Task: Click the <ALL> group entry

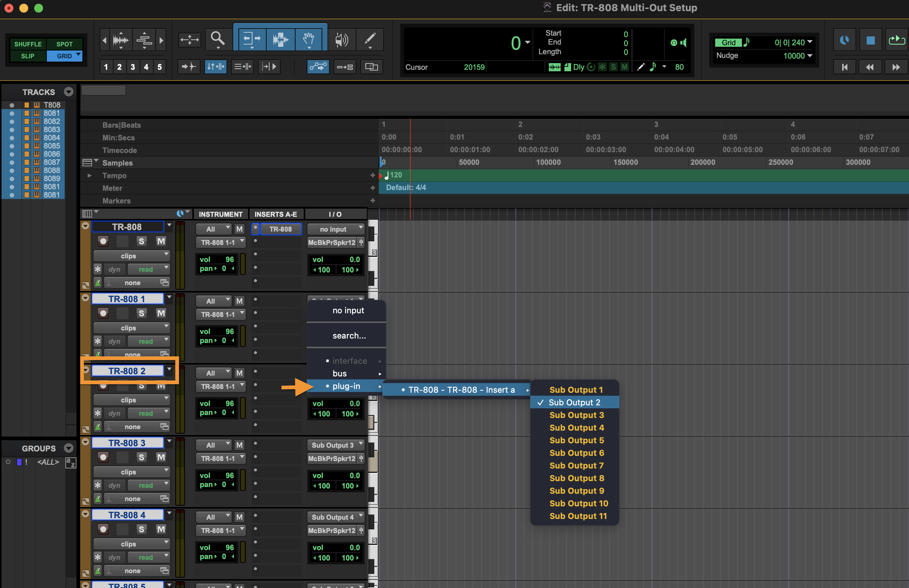Action: [48, 462]
